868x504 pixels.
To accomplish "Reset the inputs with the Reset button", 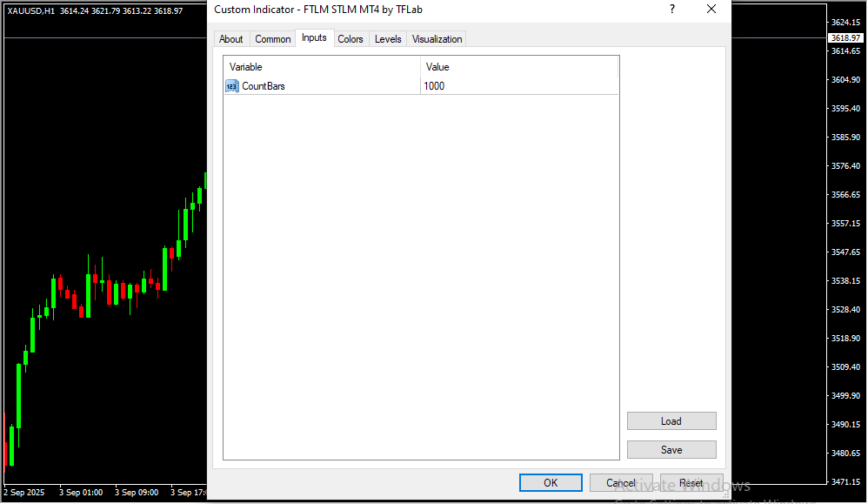I will 691,483.
